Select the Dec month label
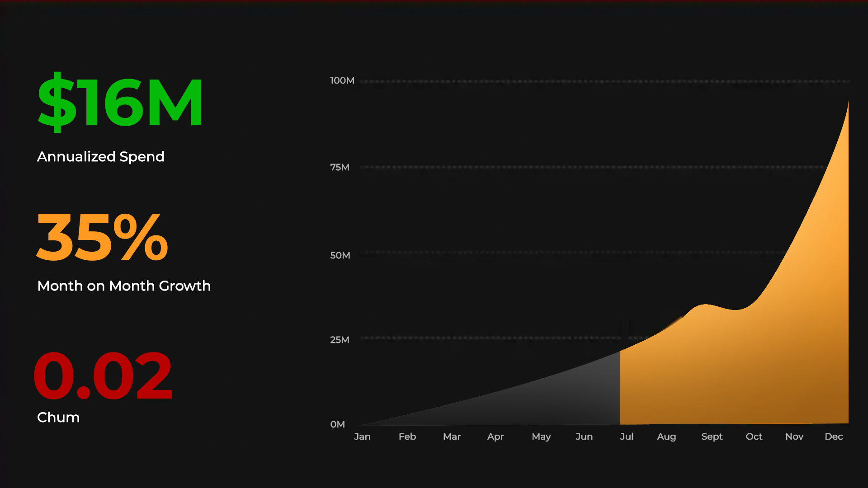 point(834,437)
